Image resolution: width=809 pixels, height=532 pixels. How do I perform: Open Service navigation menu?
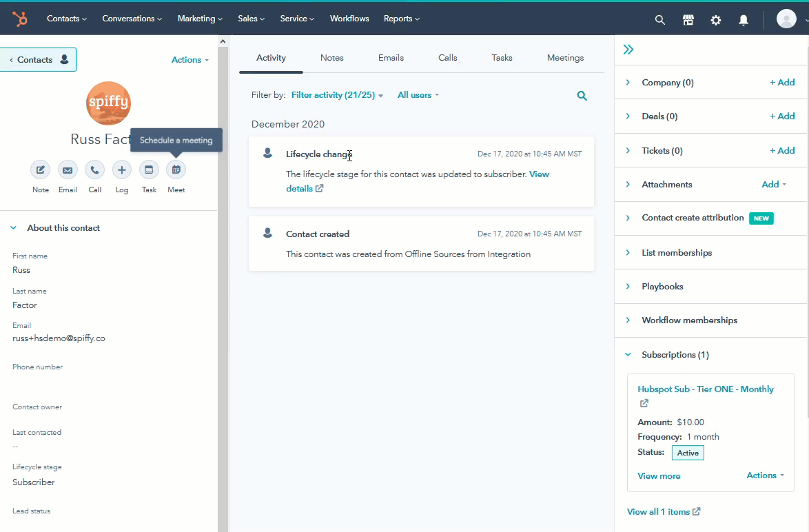point(297,19)
